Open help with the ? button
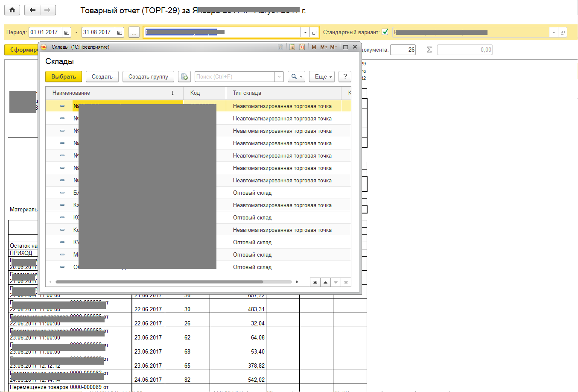The image size is (578, 392). coord(345,76)
